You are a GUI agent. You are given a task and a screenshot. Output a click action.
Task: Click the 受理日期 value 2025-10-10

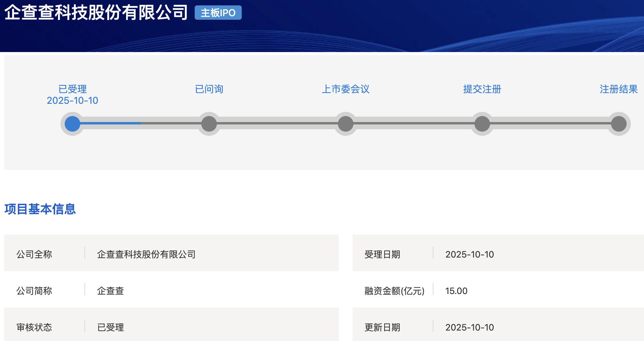[469, 254]
